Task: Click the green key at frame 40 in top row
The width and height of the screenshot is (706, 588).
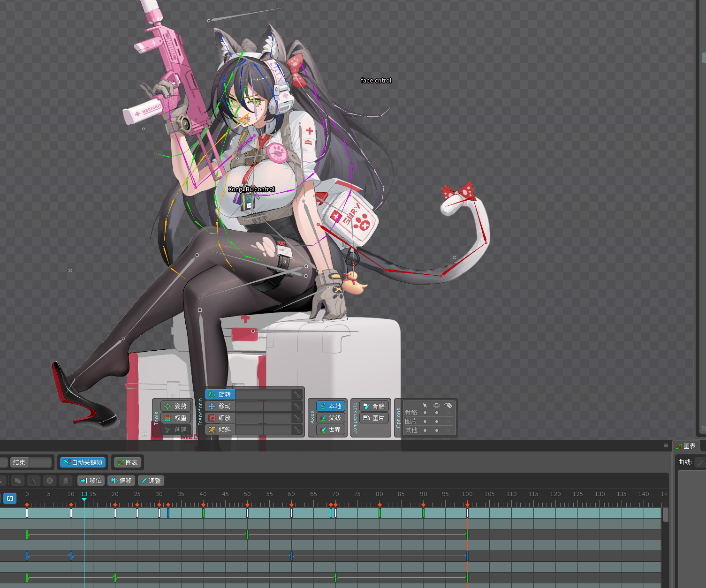Action: click(203, 513)
